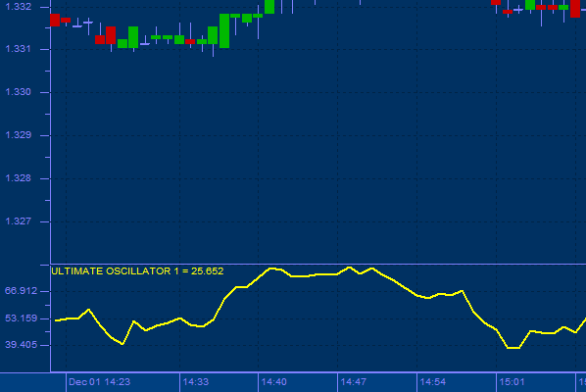
Task: Click the 14:40 time axis label
Action: click(274, 382)
